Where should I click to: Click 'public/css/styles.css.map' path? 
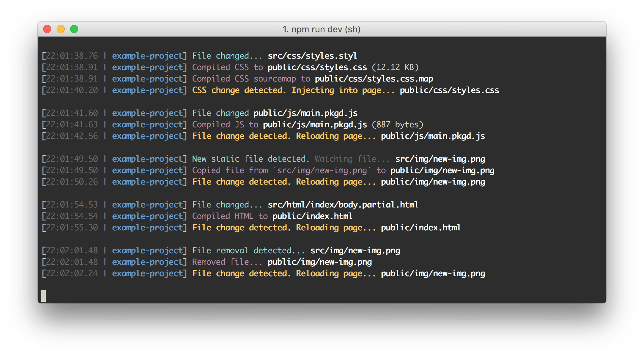coord(374,79)
